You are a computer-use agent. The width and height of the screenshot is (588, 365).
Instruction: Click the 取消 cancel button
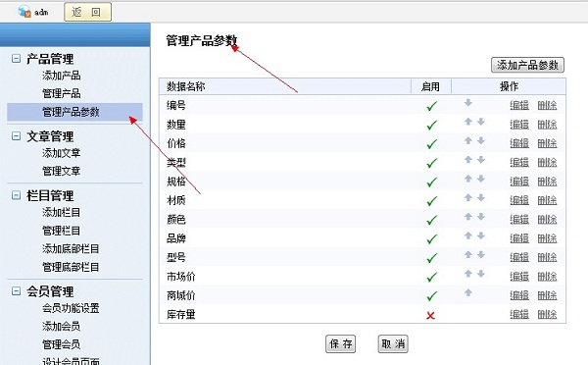pyautogui.click(x=393, y=343)
